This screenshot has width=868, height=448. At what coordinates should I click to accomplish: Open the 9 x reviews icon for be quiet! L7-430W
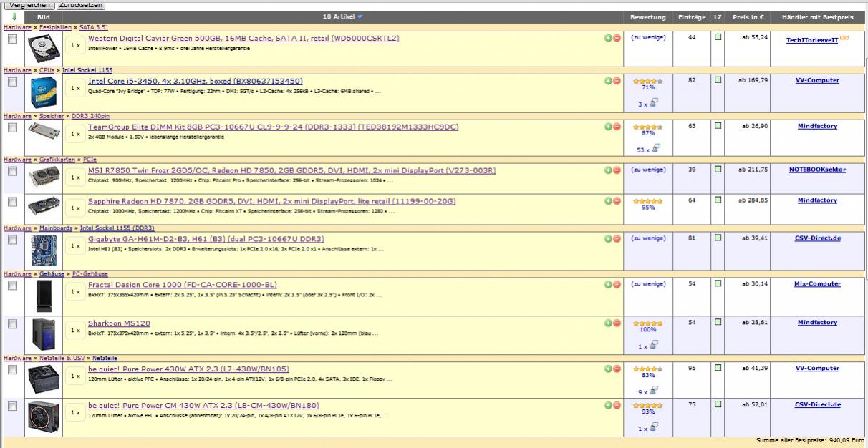coord(655,391)
